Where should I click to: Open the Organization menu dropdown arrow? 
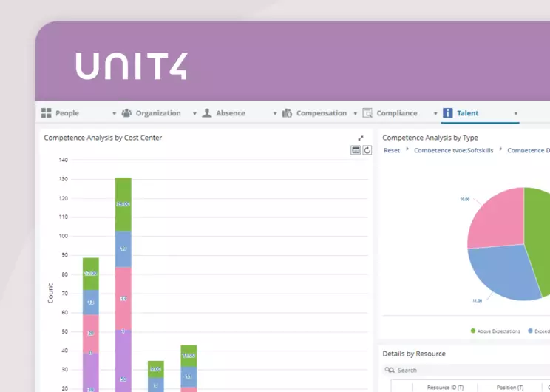pos(194,114)
